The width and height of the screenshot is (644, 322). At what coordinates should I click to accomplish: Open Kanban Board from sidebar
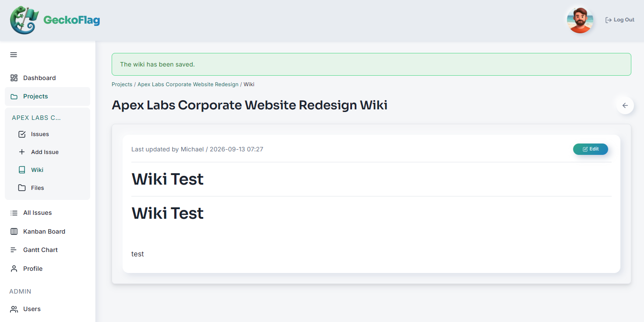[x=47, y=231]
